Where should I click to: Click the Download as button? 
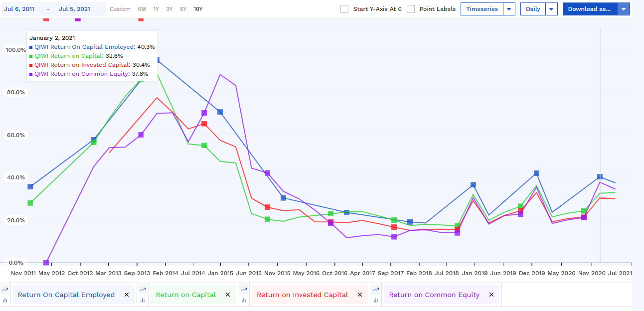coord(590,9)
